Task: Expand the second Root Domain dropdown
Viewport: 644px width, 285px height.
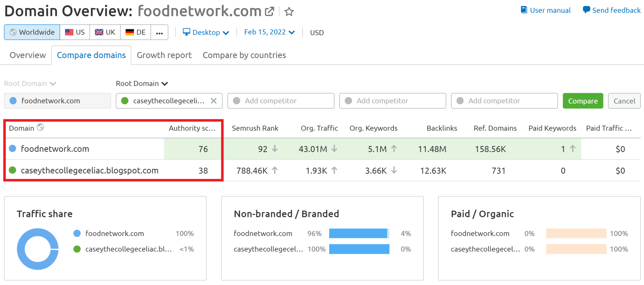Action: [x=142, y=84]
